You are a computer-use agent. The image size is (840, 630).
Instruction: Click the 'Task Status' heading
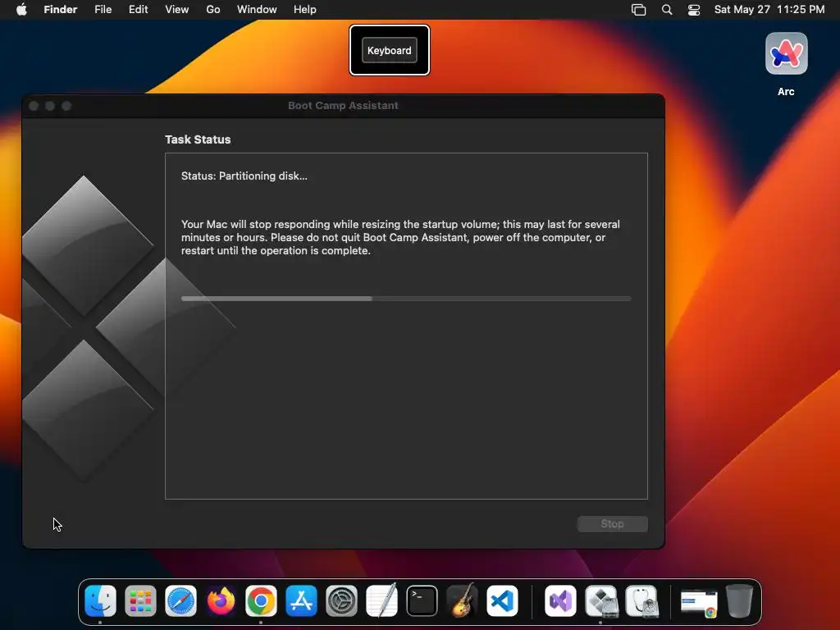point(198,139)
